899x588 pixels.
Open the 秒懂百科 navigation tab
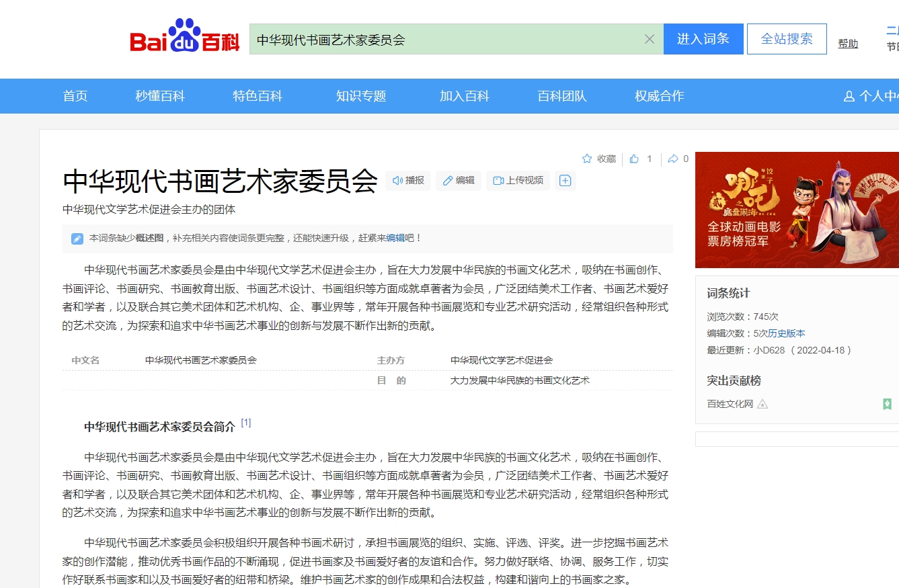coord(160,96)
